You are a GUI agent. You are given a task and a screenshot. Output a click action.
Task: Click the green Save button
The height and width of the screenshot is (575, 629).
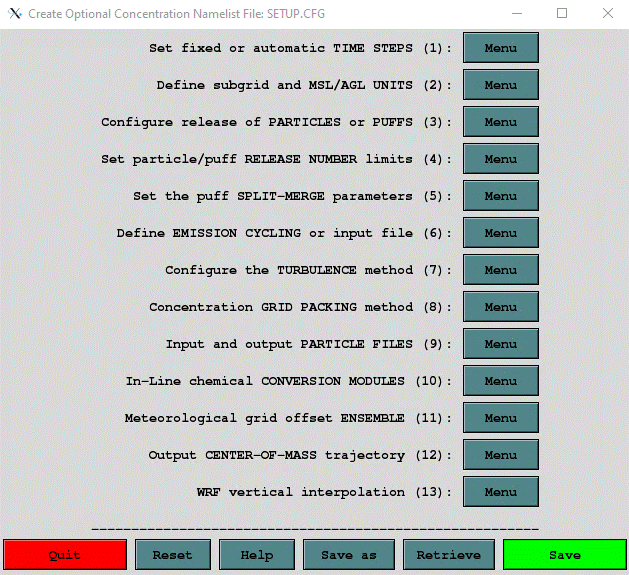pos(564,555)
